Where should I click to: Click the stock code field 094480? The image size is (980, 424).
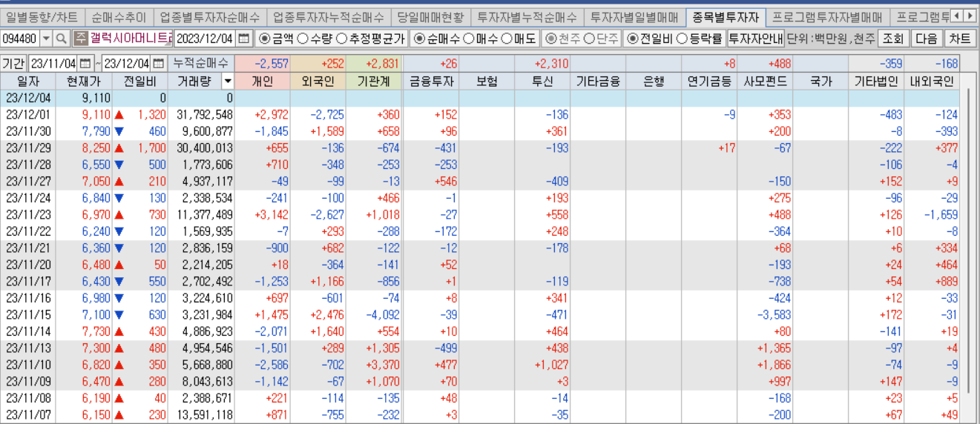(19, 38)
